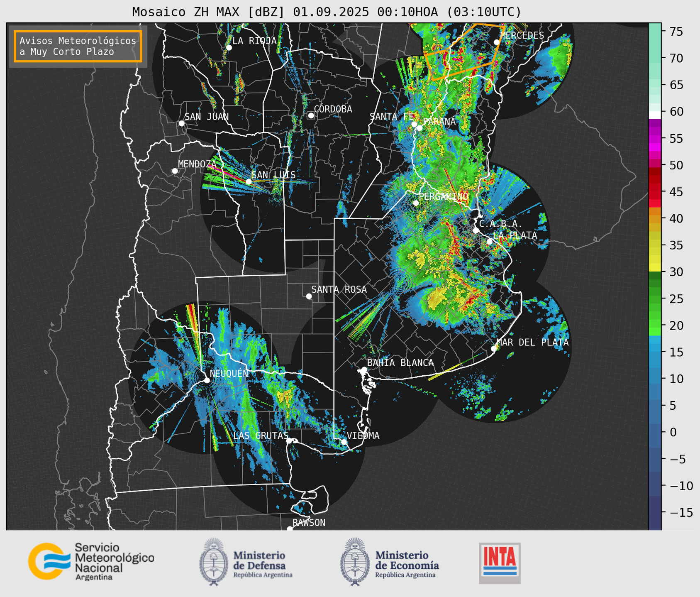
Task: Click the LAS GRUTAS city marker
Action: [x=289, y=441]
